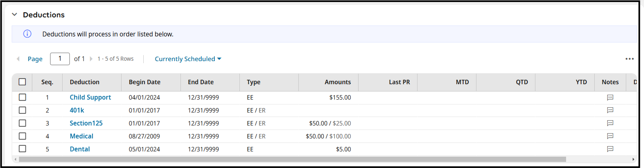Open the three-dot more options menu
Screen dimensions: 644x168
click(x=629, y=59)
